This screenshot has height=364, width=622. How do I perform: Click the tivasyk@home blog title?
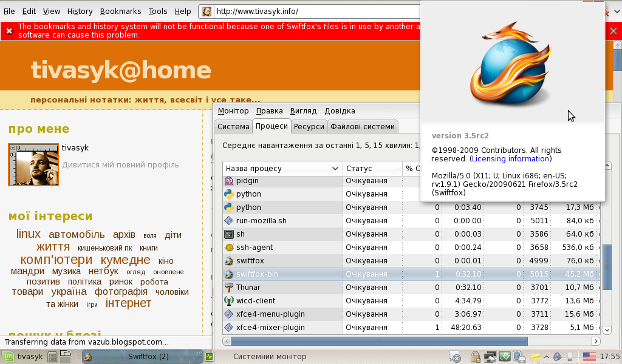click(x=121, y=70)
